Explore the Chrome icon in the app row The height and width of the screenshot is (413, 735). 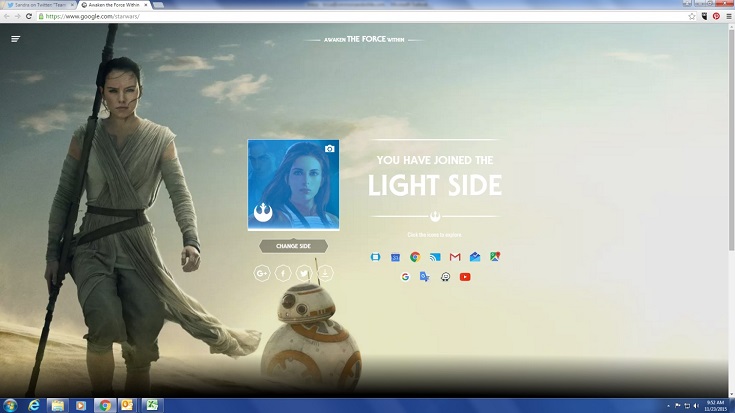pos(415,257)
